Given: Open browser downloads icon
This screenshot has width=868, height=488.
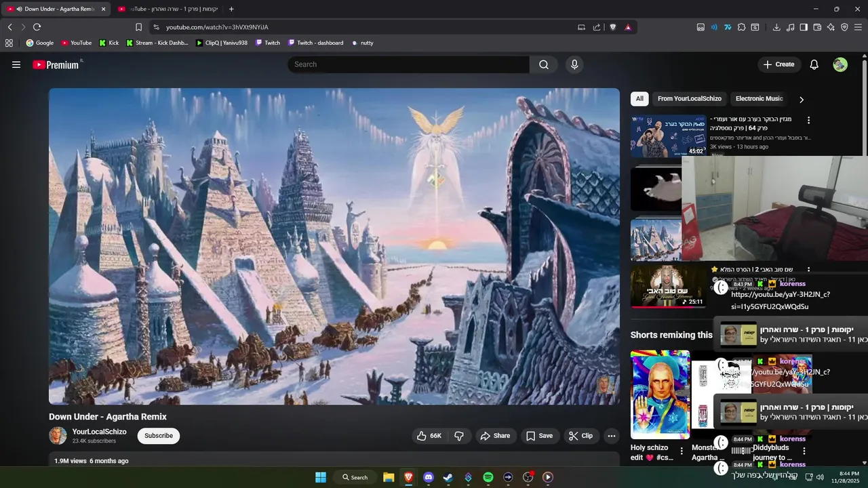Looking at the screenshot, I should [776, 27].
